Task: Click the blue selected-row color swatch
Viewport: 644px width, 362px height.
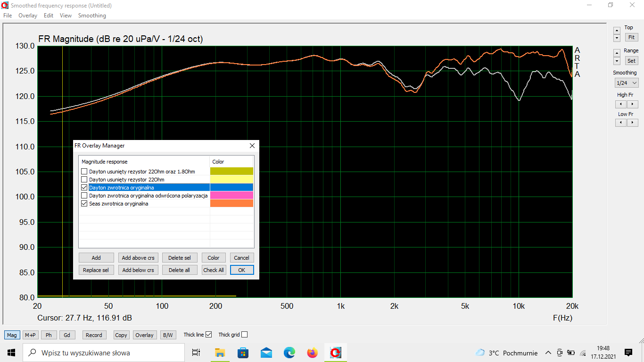Action: 231,187
